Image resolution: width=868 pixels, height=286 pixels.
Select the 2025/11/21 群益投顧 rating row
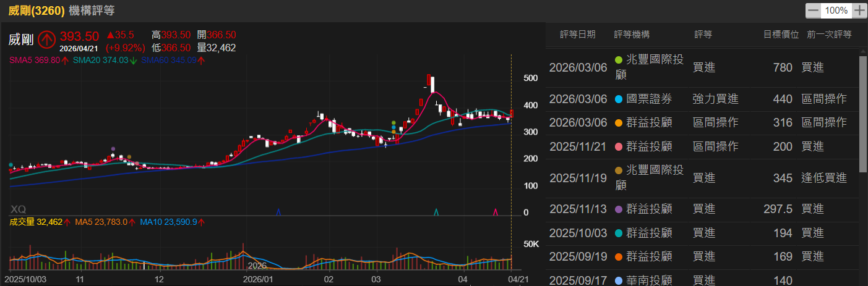click(x=699, y=146)
